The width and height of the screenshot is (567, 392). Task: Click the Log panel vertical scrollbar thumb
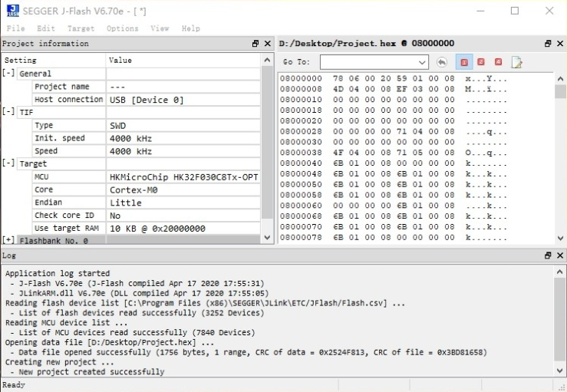click(560, 319)
